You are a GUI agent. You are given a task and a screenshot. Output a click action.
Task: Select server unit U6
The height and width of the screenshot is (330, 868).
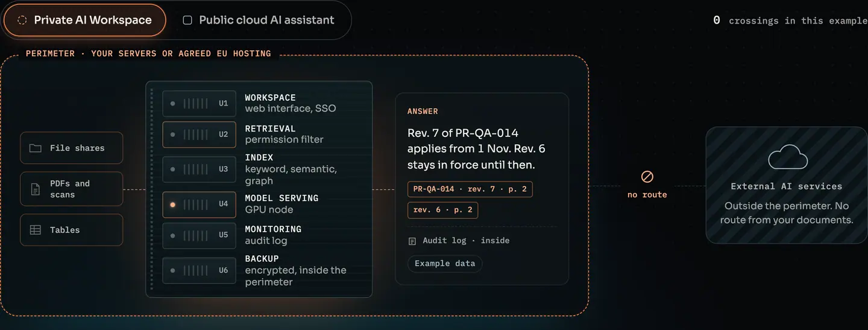[199, 270]
